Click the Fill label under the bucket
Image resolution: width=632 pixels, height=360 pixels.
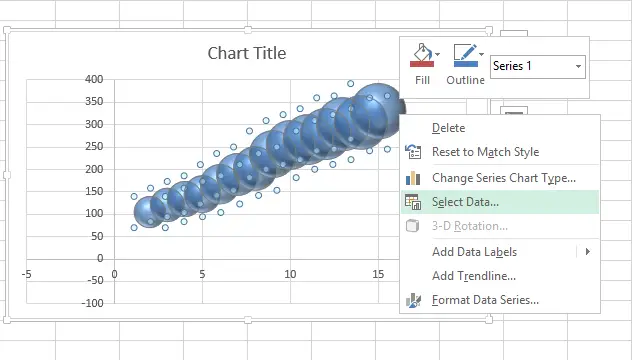pyautogui.click(x=422, y=80)
